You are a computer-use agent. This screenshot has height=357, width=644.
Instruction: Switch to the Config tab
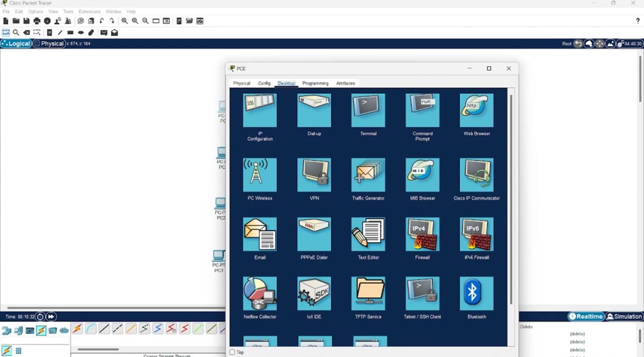[x=264, y=83]
